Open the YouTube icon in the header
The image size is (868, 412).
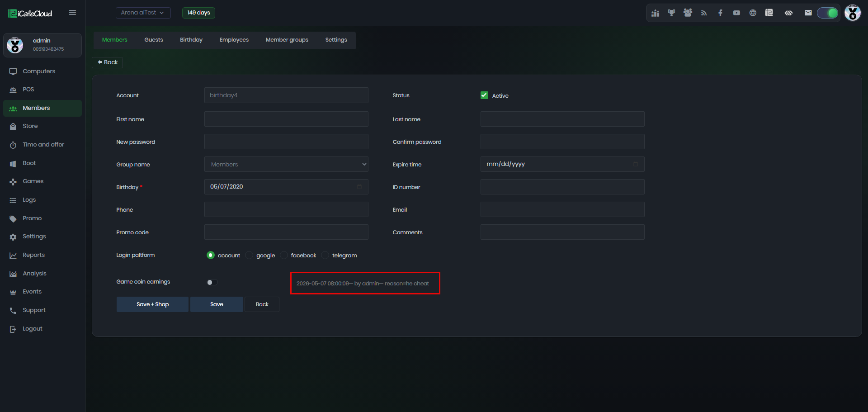(x=736, y=13)
